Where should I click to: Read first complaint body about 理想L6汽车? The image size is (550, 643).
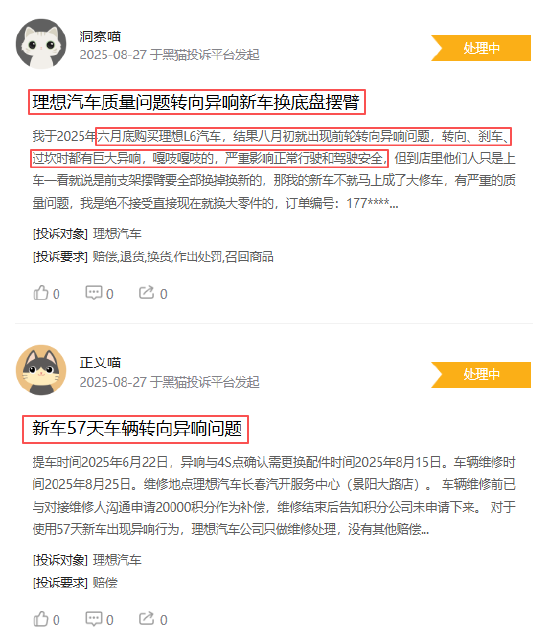[x=274, y=169]
